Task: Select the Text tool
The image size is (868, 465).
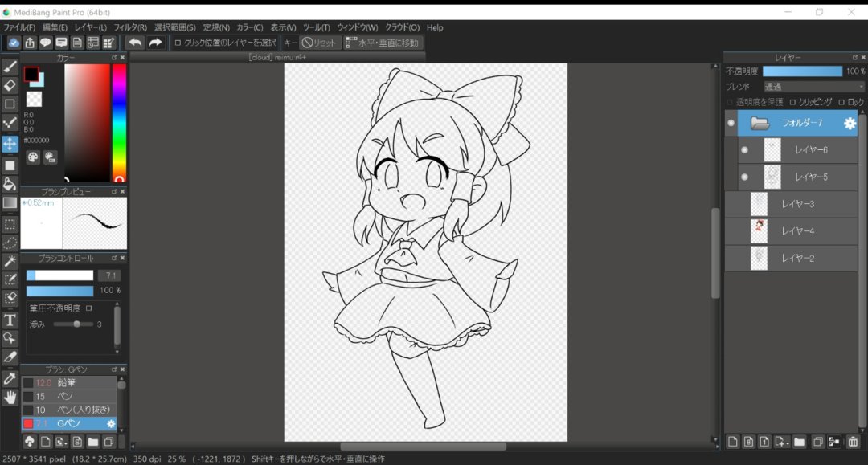Action: point(10,320)
